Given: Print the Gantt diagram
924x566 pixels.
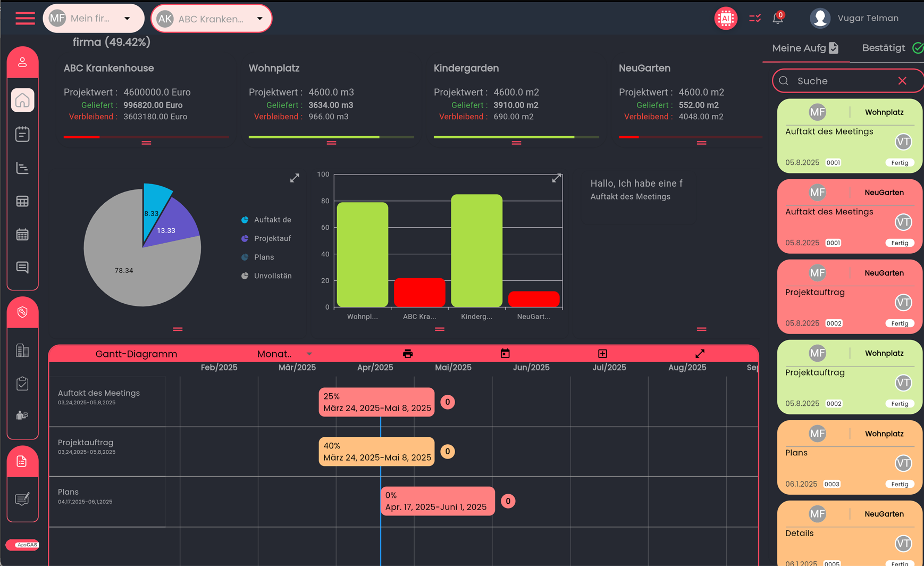Looking at the screenshot, I should pos(408,354).
